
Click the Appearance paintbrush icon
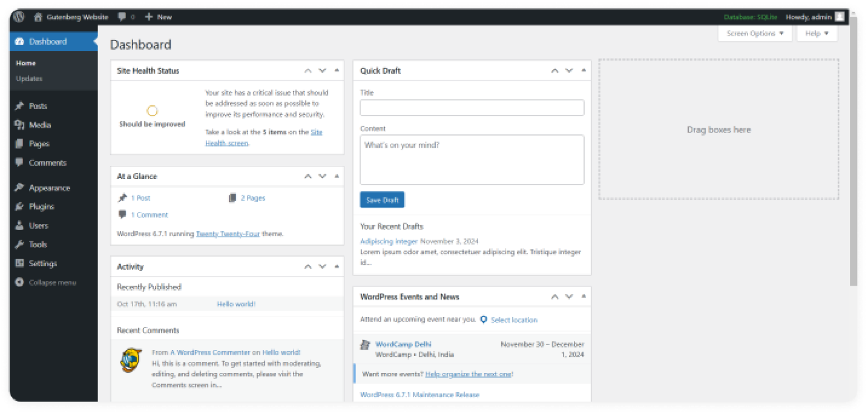point(19,188)
